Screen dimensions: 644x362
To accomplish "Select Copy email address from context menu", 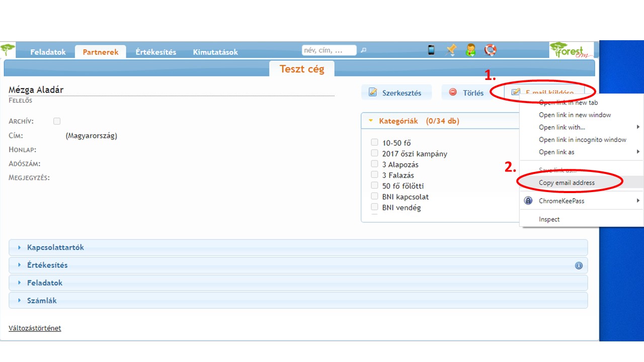I will click(x=567, y=183).
